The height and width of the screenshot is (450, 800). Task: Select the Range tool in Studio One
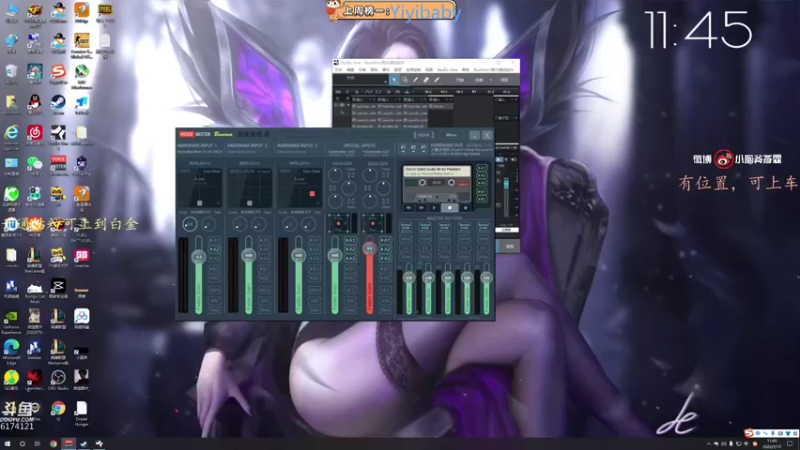pos(405,80)
